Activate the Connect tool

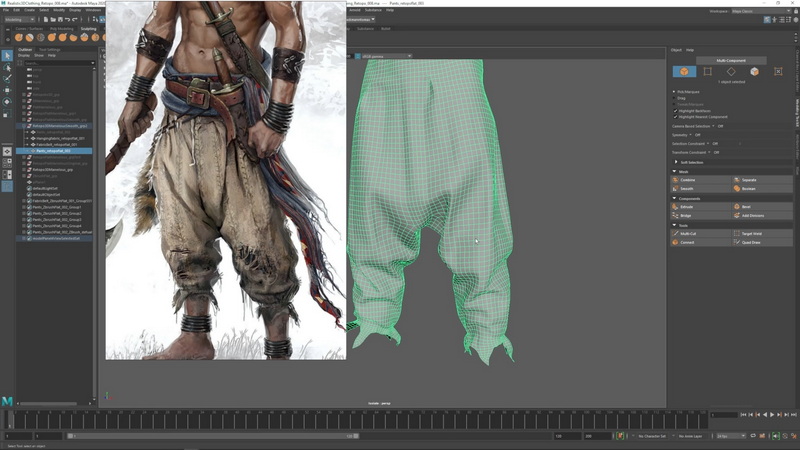click(x=701, y=242)
